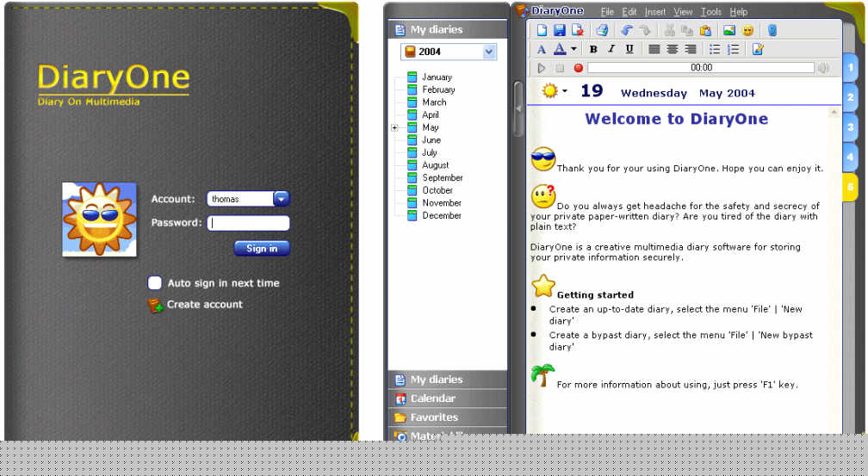868x476 pixels.
Task: Delete the diary using the page with red X icon
Action: 577,30
